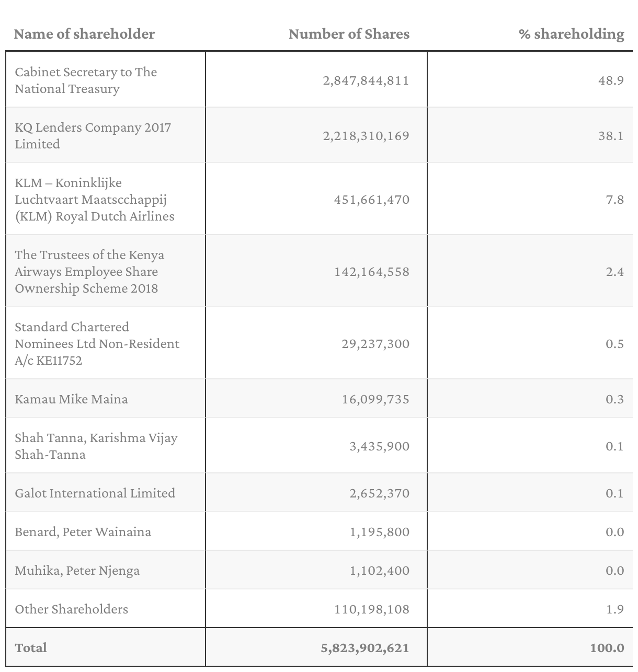Click the "Number of Shares" column header
Image resolution: width=638 pixels, height=672 pixels.
tap(349, 34)
